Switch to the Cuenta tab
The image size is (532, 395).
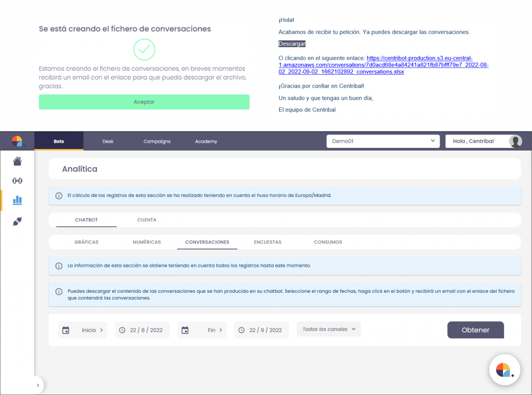point(147,220)
